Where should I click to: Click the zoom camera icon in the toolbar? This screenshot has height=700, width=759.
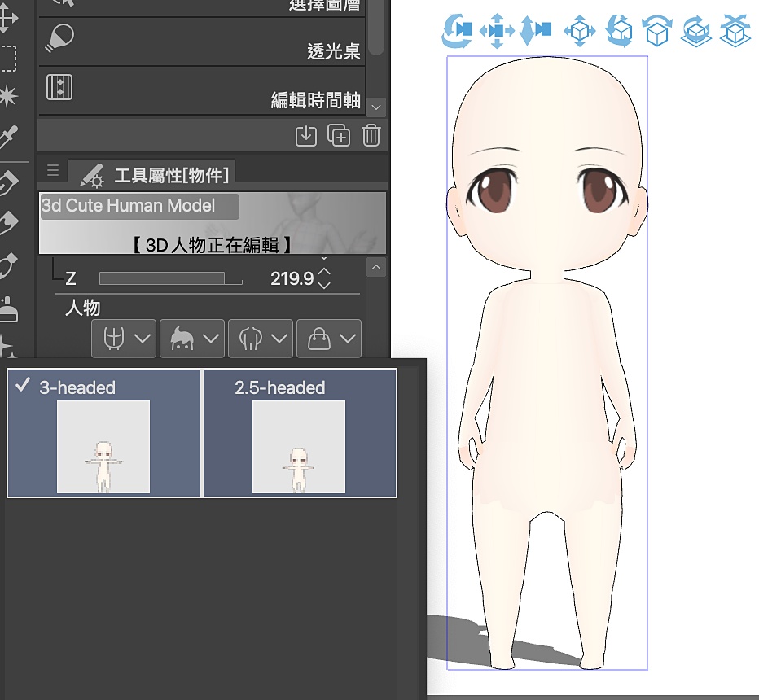point(535,31)
